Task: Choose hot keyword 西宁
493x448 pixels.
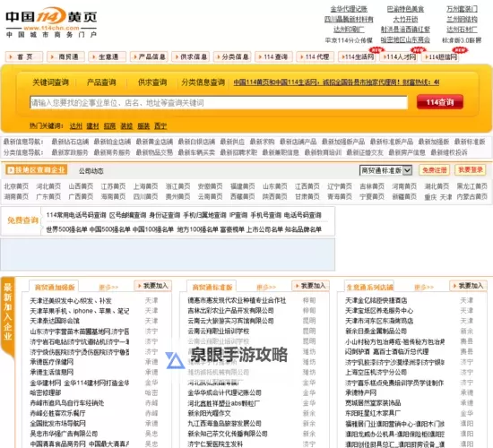Action: click(160, 126)
